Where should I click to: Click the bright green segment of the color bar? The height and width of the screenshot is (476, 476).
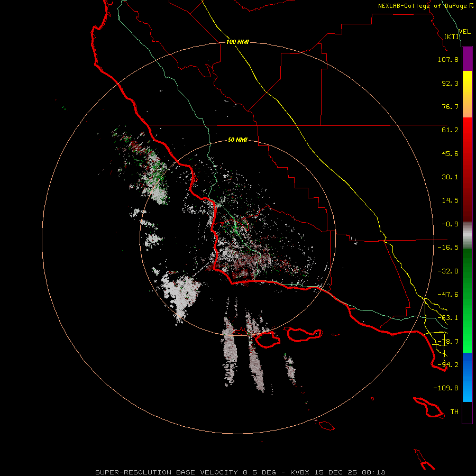click(x=467, y=340)
